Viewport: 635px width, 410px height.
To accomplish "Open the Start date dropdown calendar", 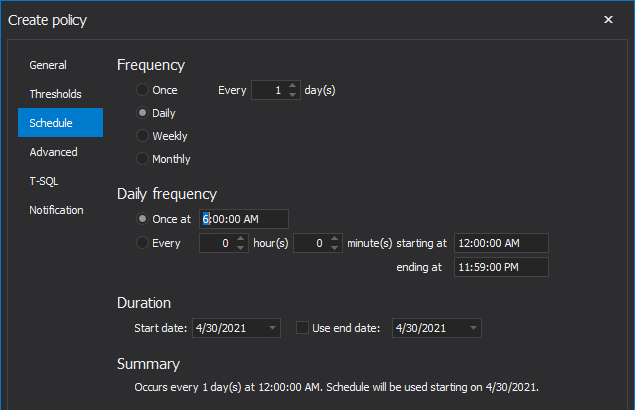I will pos(273,328).
